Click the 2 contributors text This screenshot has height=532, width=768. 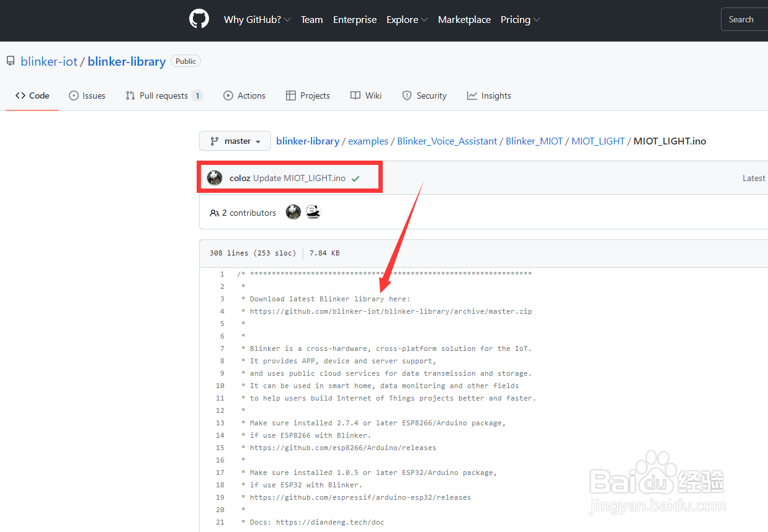click(249, 213)
